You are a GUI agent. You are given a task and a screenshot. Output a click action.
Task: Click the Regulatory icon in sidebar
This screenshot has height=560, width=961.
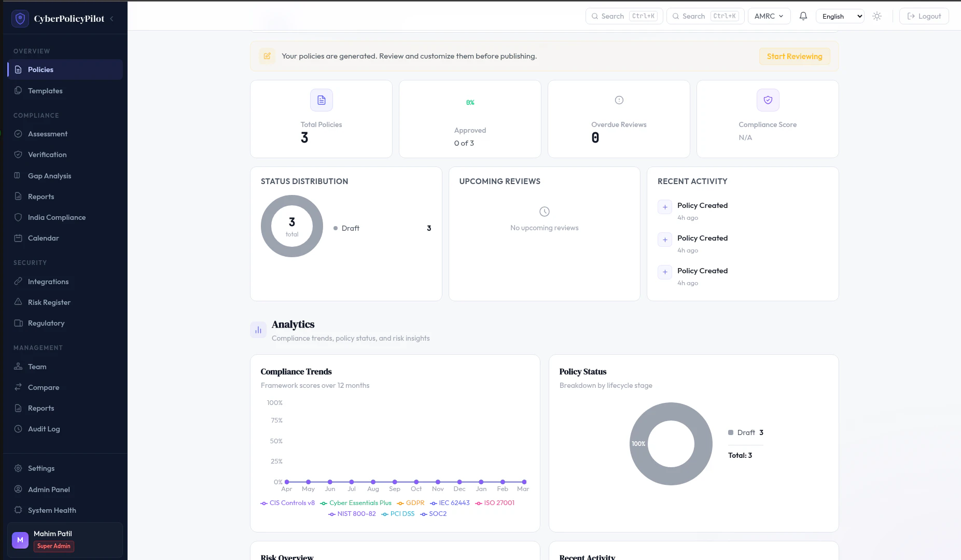[x=18, y=323]
